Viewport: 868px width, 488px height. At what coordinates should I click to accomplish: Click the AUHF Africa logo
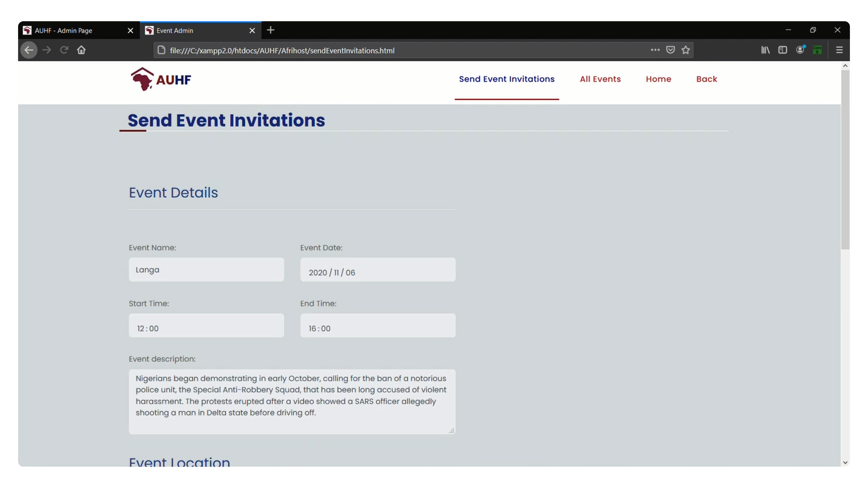(x=161, y=79)
